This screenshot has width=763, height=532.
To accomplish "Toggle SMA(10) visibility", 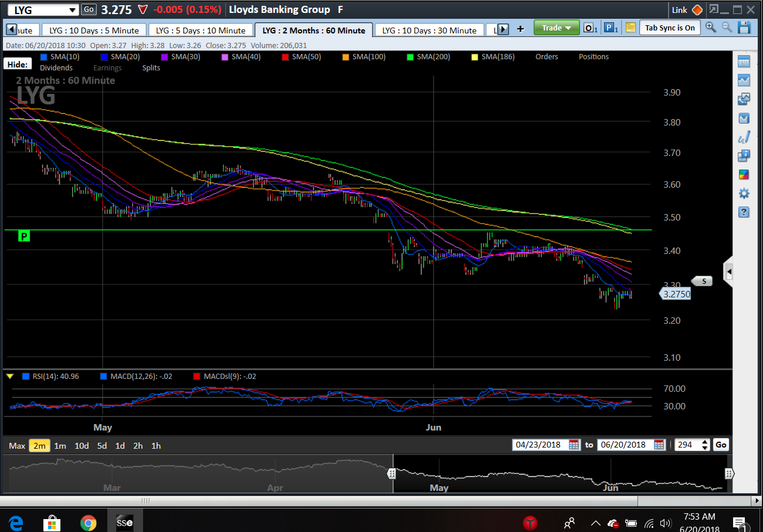I will point(59,57).
